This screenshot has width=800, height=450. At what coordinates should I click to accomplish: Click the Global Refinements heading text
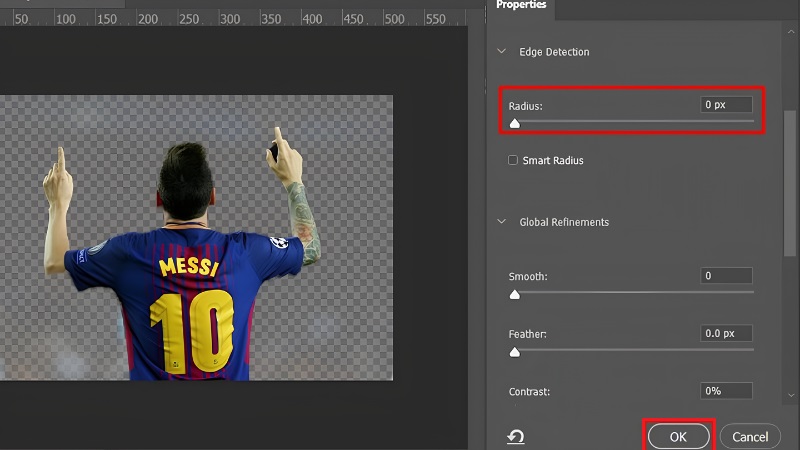pyautogui.click(x=564, y=222)
